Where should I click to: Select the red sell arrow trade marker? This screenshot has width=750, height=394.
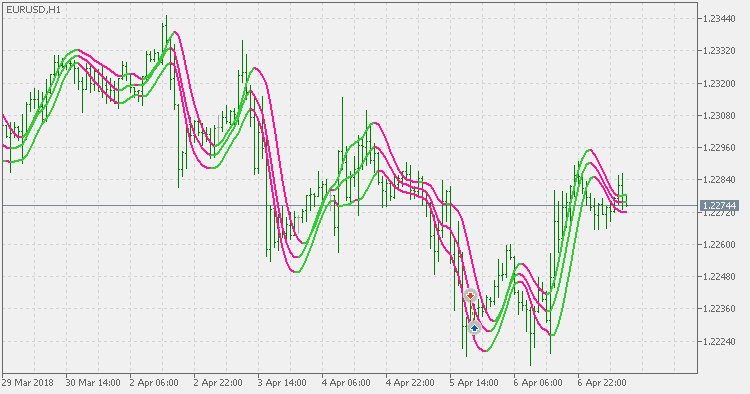click(471, 296)
